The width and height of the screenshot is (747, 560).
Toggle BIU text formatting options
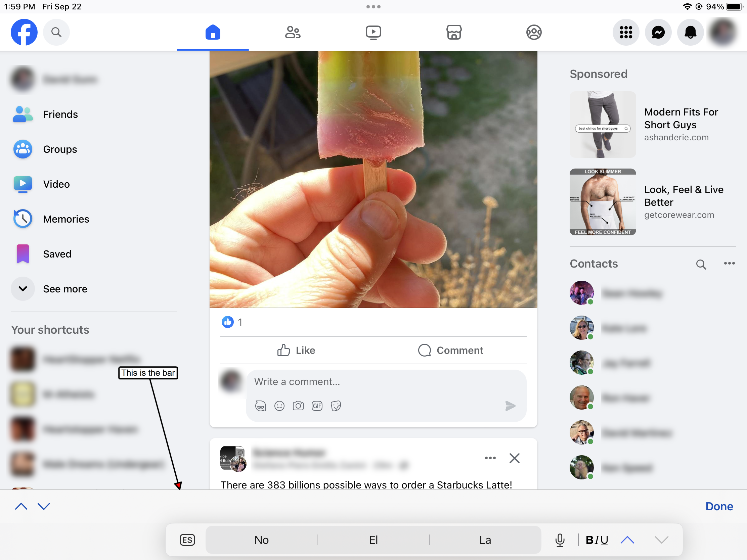pyautogui.click(x=597, y=540)
